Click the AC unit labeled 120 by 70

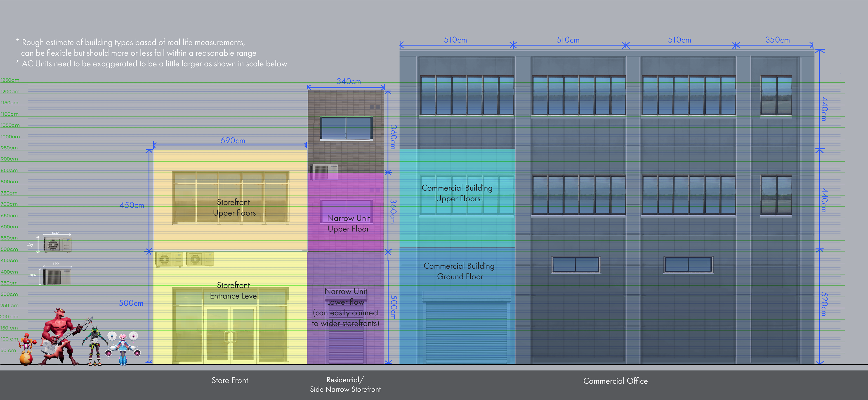point(57,245)
